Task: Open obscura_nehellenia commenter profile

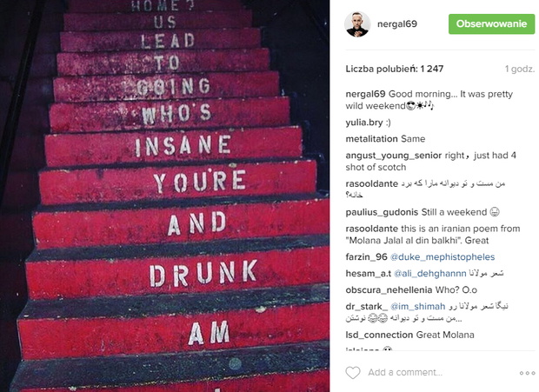Action: [x=389, y=290]
